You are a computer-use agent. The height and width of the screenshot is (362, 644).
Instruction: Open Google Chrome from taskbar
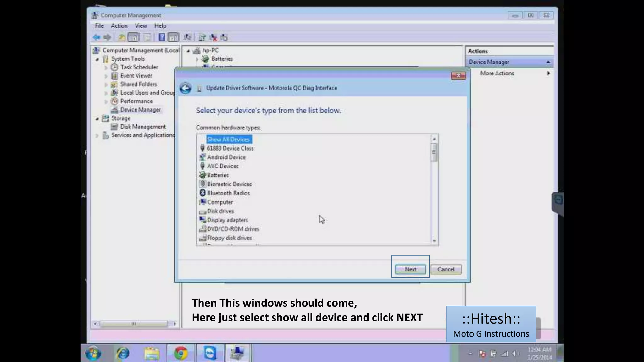(181, 353)
